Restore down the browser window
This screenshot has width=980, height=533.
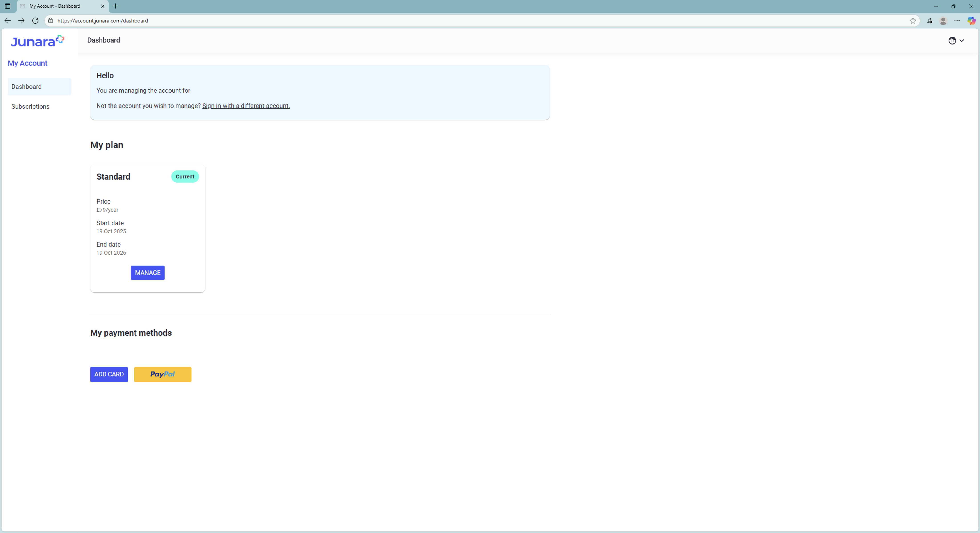[953, 6]
